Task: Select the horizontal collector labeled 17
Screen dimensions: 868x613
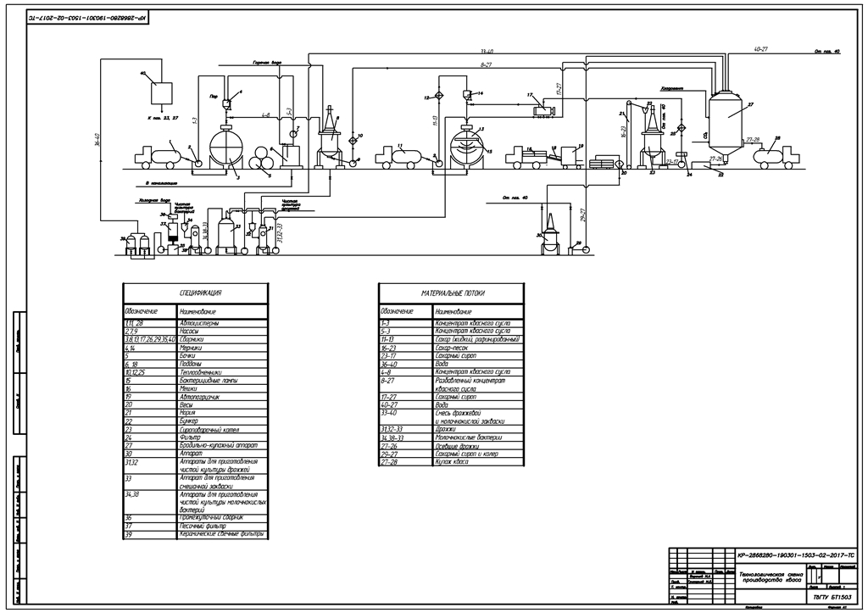Action: tap(543, 111)
